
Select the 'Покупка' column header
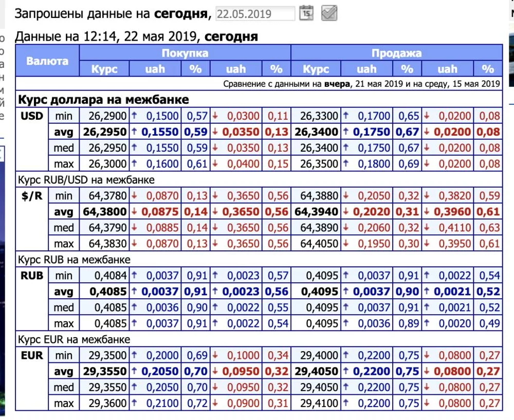[x=184, y=52]
